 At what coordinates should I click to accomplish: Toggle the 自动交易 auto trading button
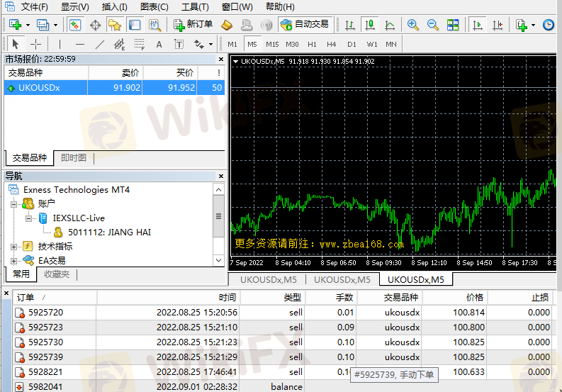click(305, 25)
